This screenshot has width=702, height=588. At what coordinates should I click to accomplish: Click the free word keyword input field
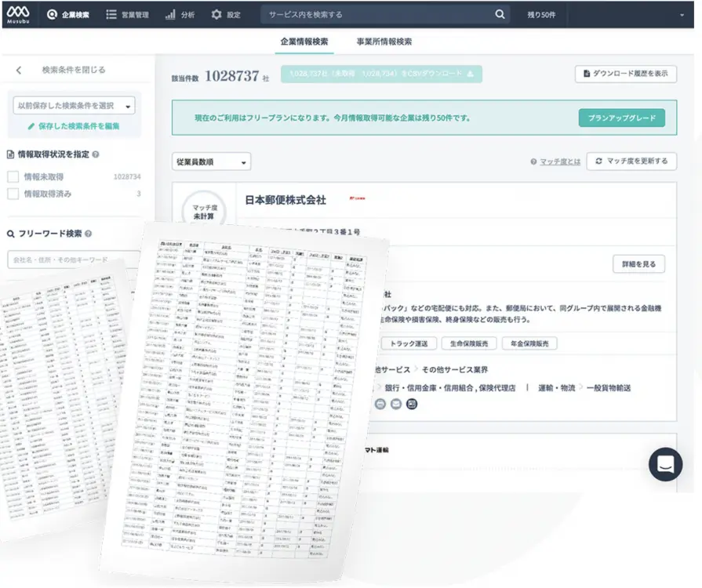click(74, 260)
